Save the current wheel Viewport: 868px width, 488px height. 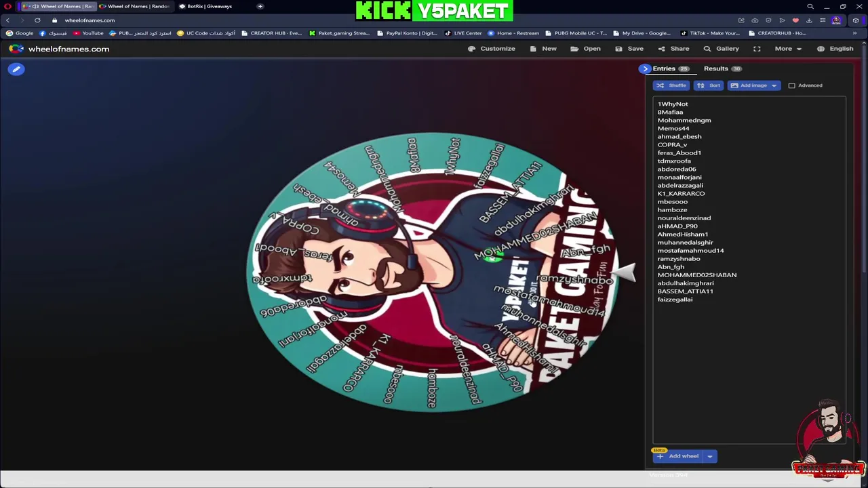tap(629, 49)
